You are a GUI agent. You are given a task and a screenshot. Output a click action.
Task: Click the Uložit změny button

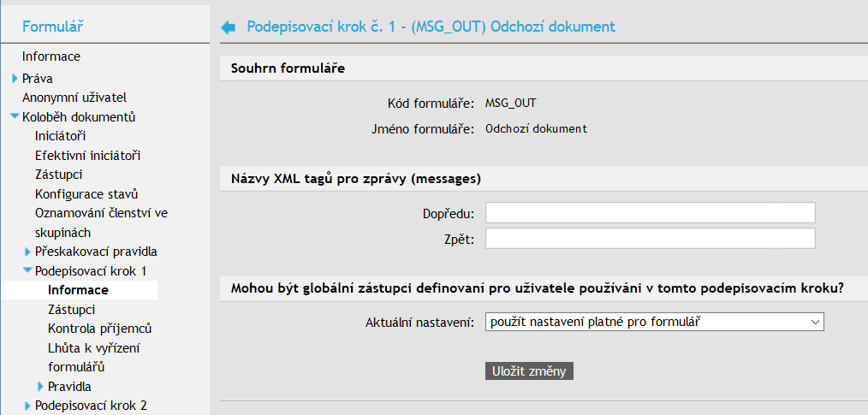tap(529, 371)
